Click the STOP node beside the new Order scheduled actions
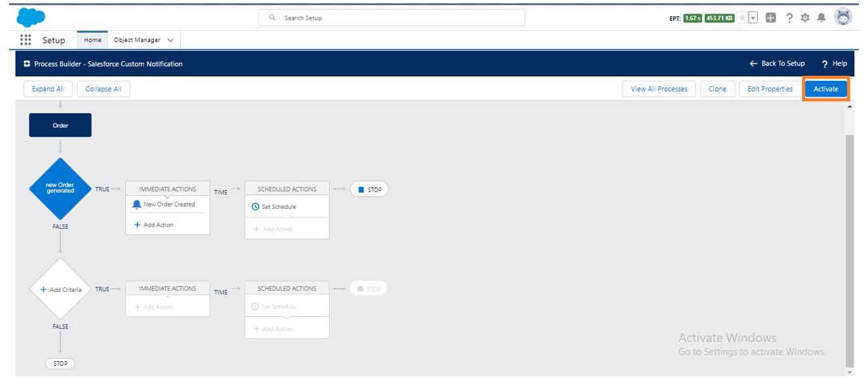Viewport: 868px width, 388px height. click(x=369, y=189)
